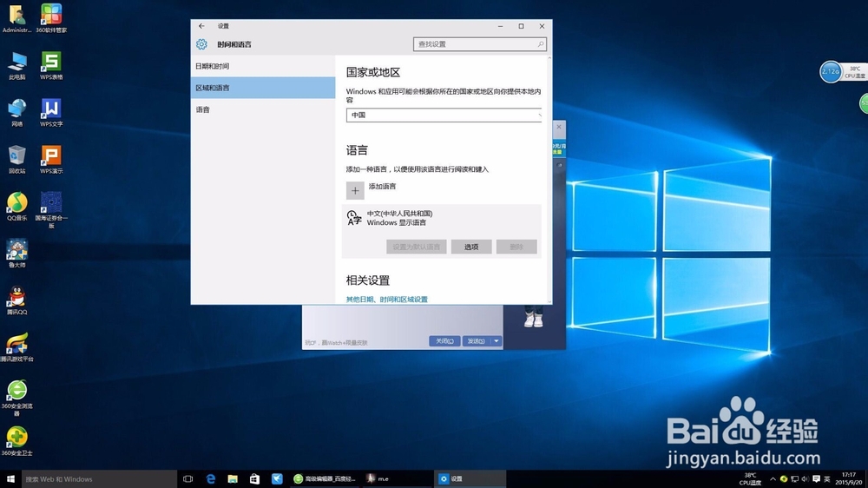Click the plus icon to add a language
Viewport: 868px width, 488px height.
tap(355, 190)
